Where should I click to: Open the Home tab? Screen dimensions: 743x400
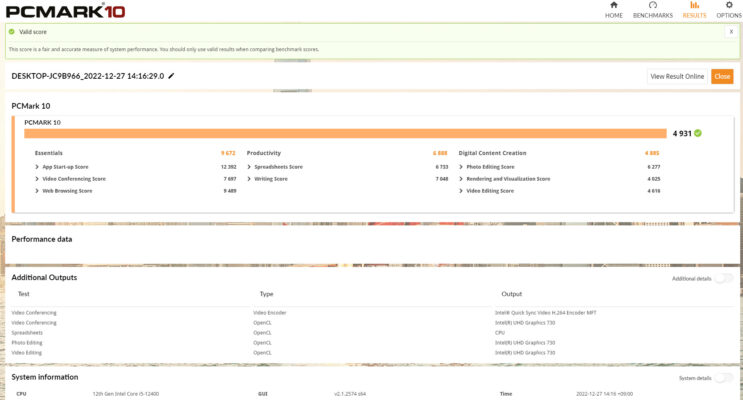614,10
